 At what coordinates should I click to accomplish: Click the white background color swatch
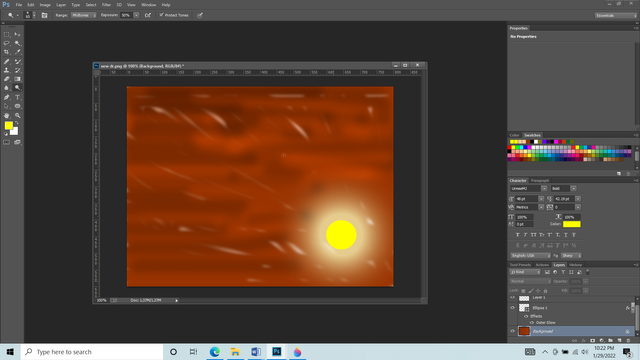pyautogui.click(x=15, y=132)
